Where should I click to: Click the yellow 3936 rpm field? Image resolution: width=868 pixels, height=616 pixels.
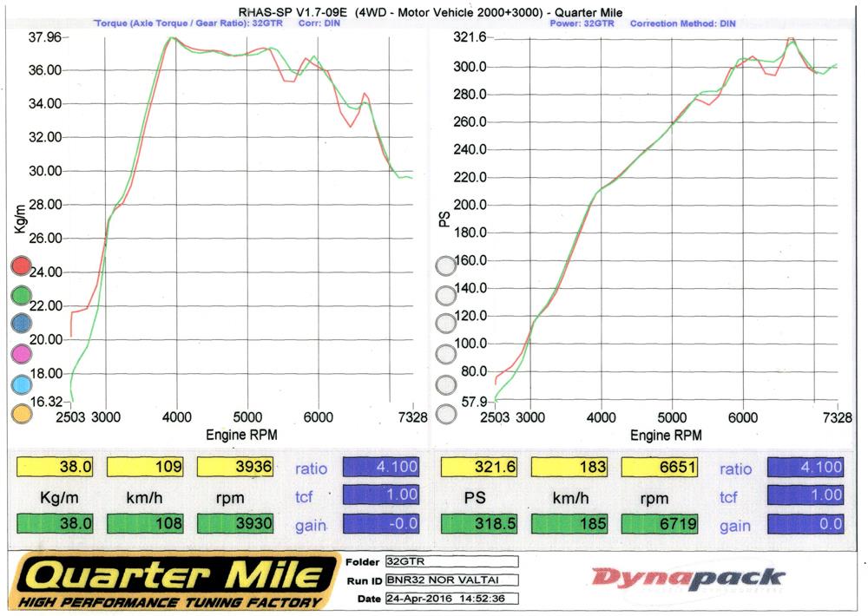235,467
